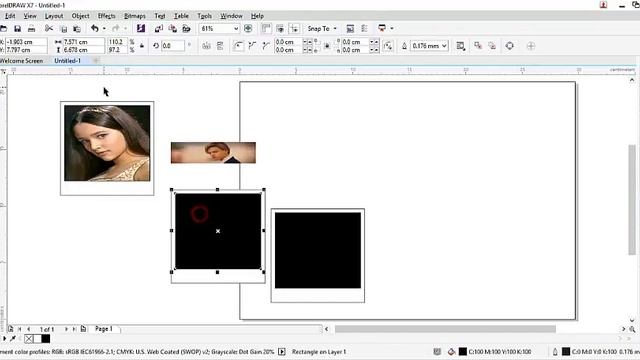This screenshot has height=360, width=640.
Task: Switch to the Welcome Screen tab
Action: point(22,60)
